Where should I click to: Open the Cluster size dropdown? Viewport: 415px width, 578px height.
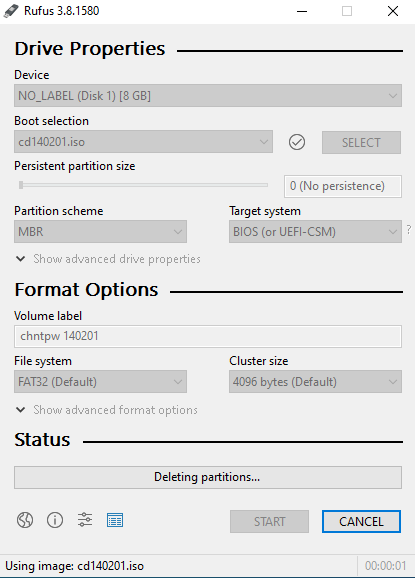click(315, 382)
